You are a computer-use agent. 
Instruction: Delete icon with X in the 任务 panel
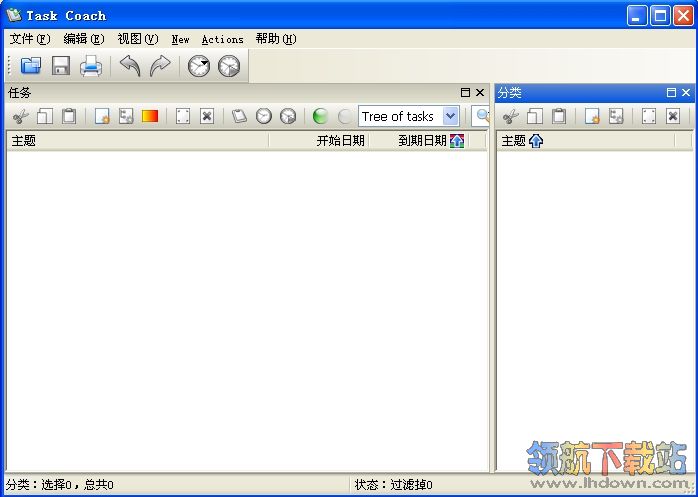[x=207, y=117]
